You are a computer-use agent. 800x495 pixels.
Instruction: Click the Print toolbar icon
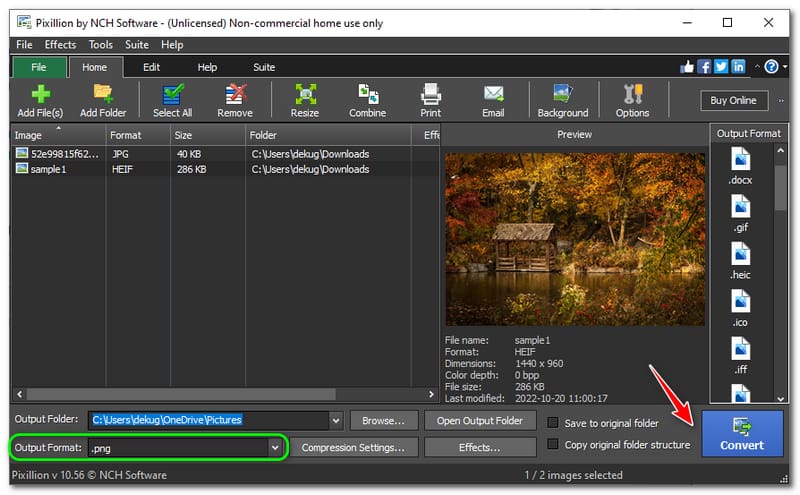(431, 100)
